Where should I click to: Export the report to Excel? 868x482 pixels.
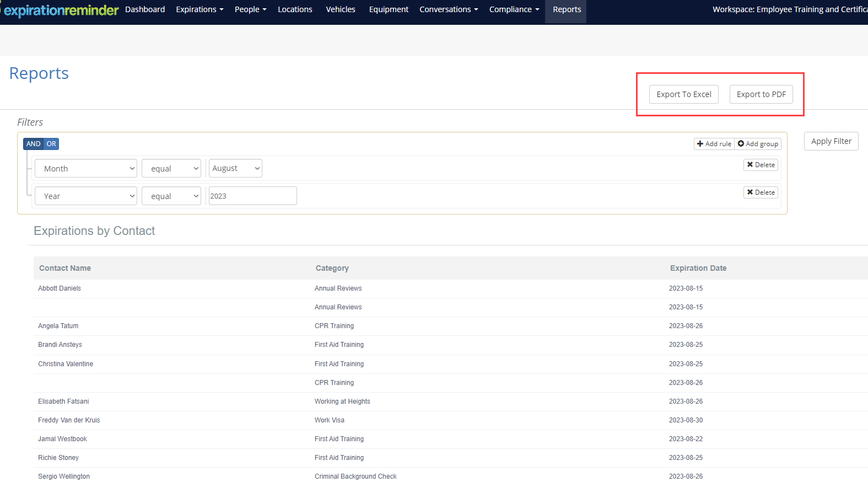[684, 94]
